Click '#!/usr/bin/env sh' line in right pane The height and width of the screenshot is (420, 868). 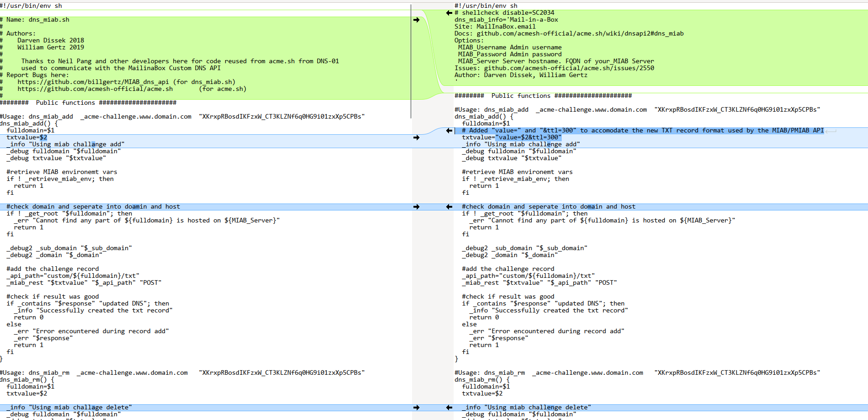pos(486,6)
